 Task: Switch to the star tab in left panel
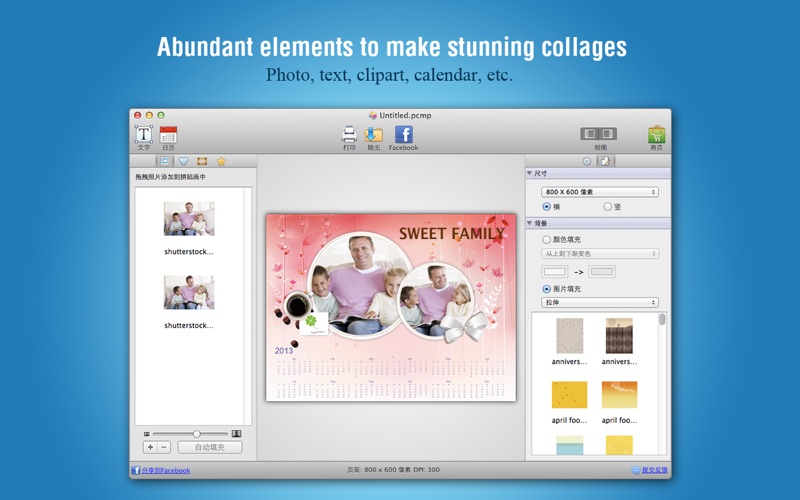click(x=221, y=161)
